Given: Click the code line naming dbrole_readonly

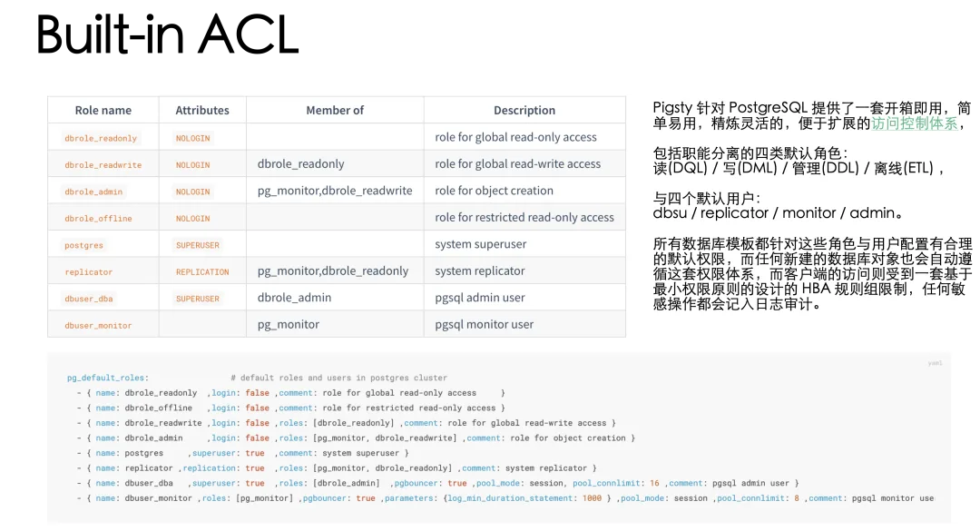Looking at the screenshot, I should [290, 393].
